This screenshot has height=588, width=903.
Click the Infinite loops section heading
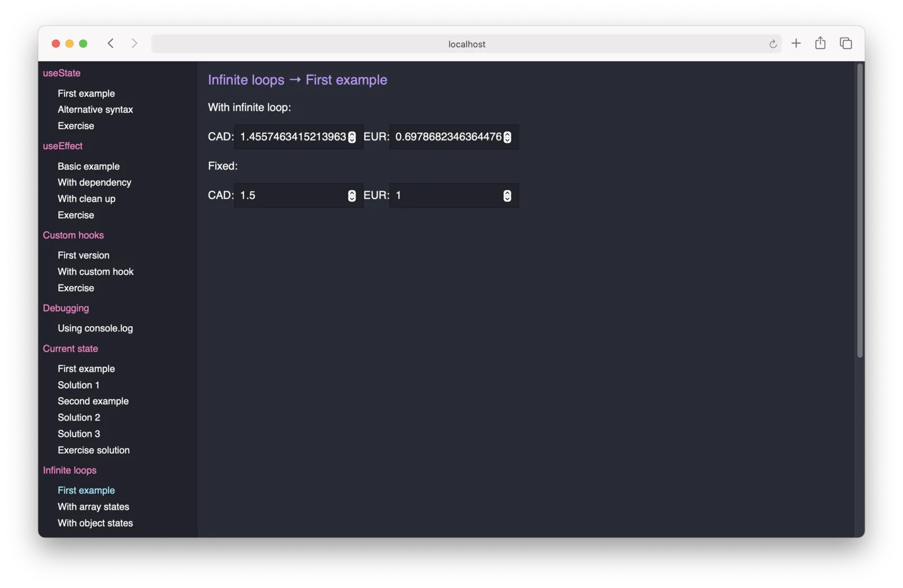coord(69,470)
